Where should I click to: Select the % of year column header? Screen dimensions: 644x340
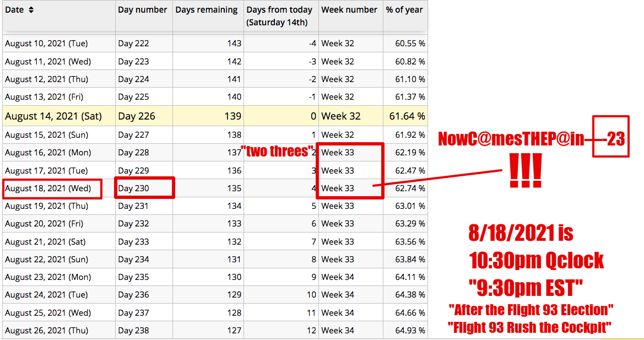405,17
